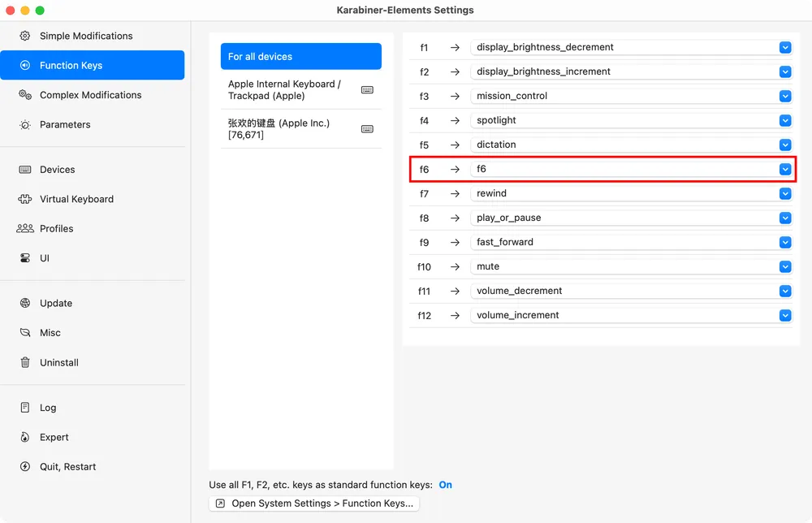Image resolution: width=812 pixels, height=523 pixels.
Task: Click the Virtual Keyboard puzzle icon
Action: point(25,199)
